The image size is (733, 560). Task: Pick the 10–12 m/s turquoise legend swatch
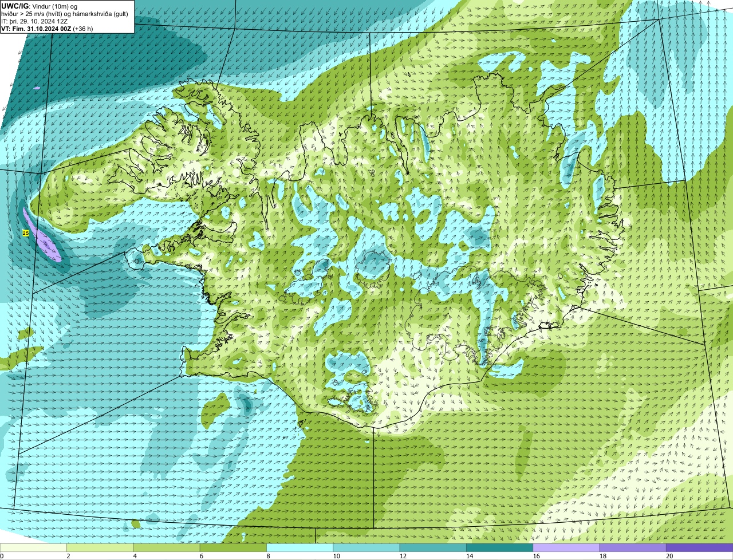pos(366,548)
